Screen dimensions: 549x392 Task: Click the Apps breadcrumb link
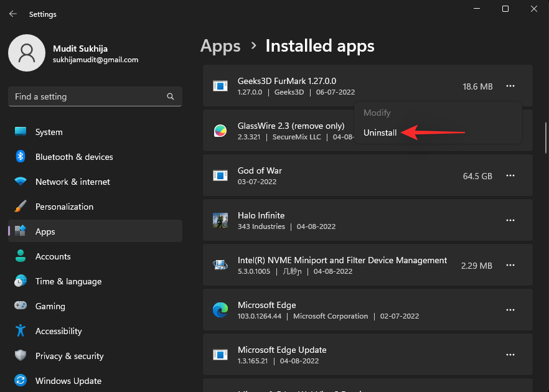pyautogui.click(x=220, y=46)
